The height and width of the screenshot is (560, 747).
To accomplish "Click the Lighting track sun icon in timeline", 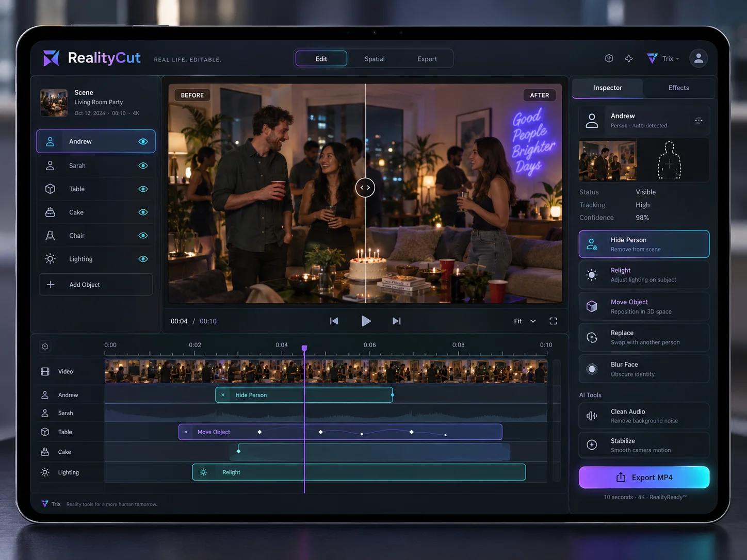I will pos(45,472).
